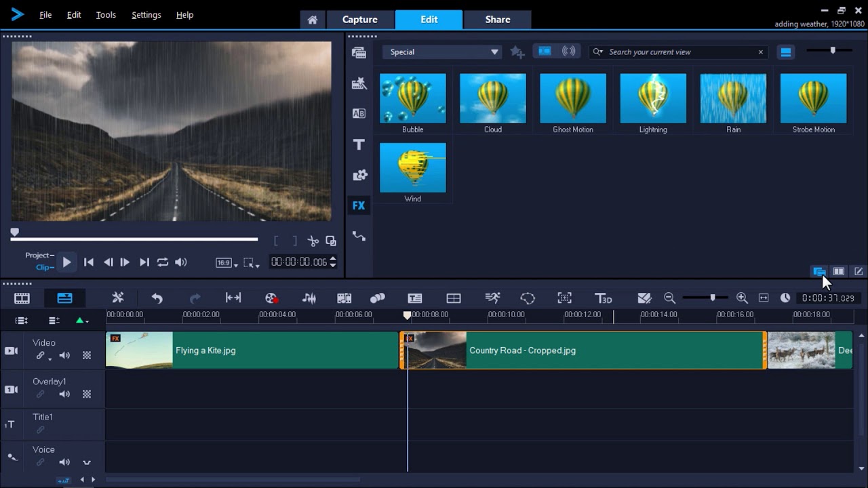868x488 pixels.
Task: Show video filters toggle in library
Action: pos(545,52)
